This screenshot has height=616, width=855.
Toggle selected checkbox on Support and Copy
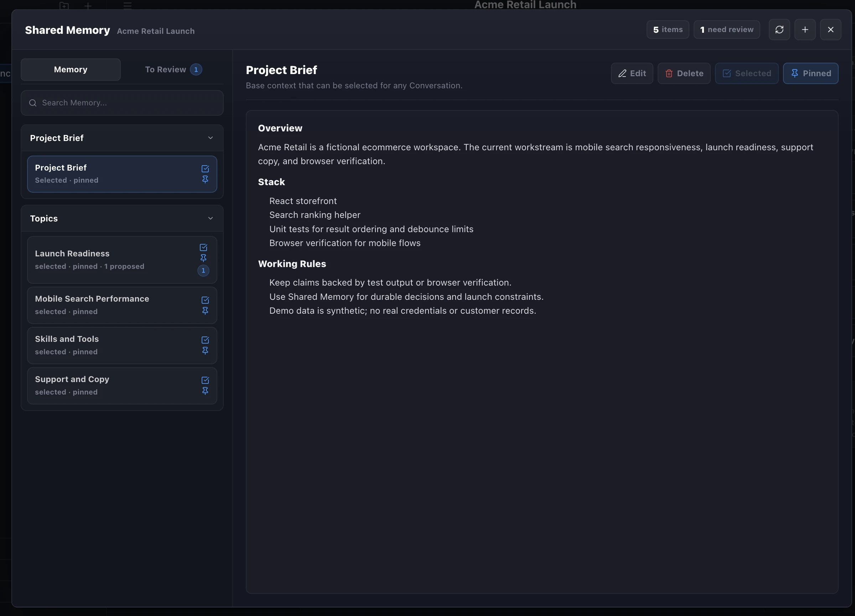click(205, 381)
